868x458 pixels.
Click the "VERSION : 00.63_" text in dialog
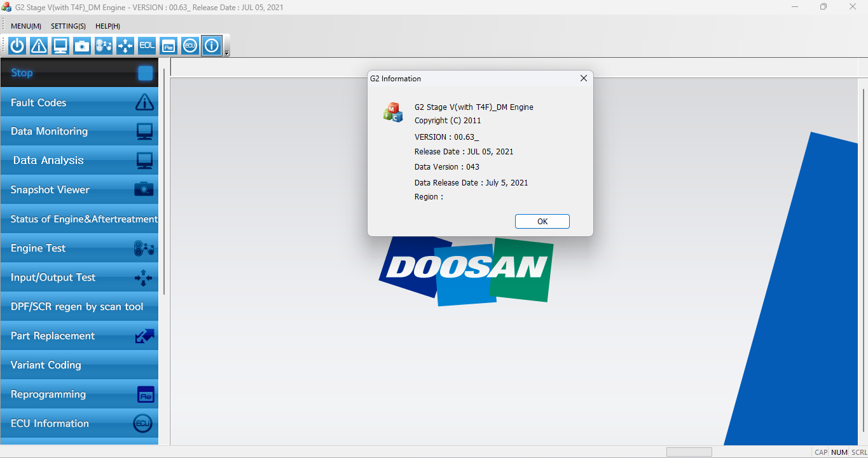pyautogui.click(x=447, y=137)
